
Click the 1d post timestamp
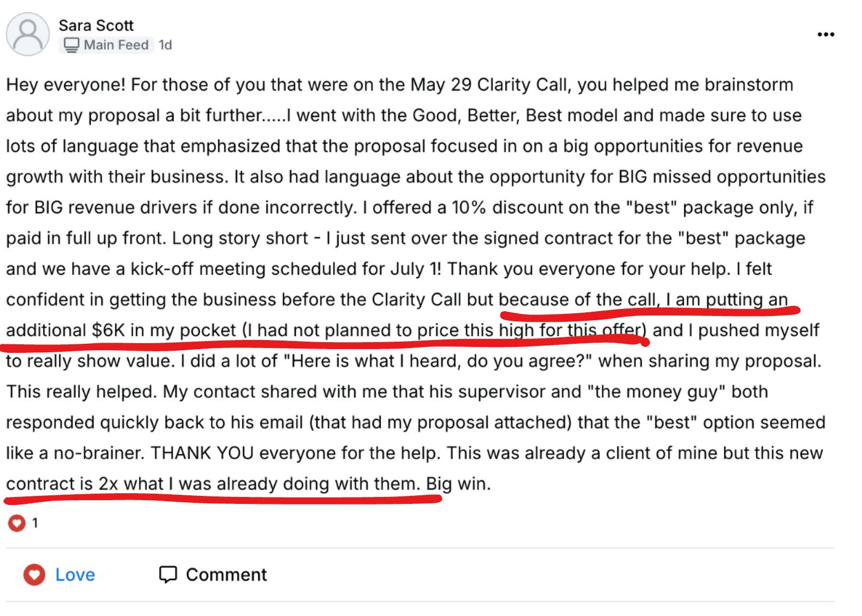(x=166, y=45)
